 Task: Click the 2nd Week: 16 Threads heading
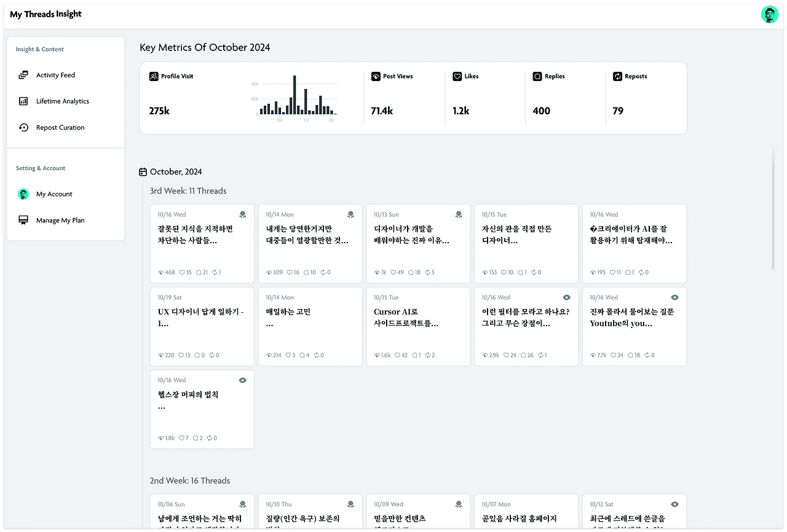coord(190,481)
